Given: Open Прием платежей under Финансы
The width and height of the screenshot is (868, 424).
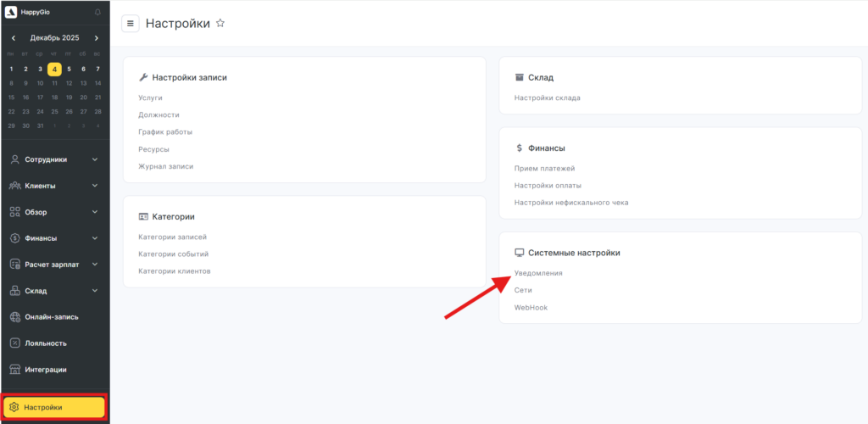Looking at the screenshot, I should click(x=544, y=168).
